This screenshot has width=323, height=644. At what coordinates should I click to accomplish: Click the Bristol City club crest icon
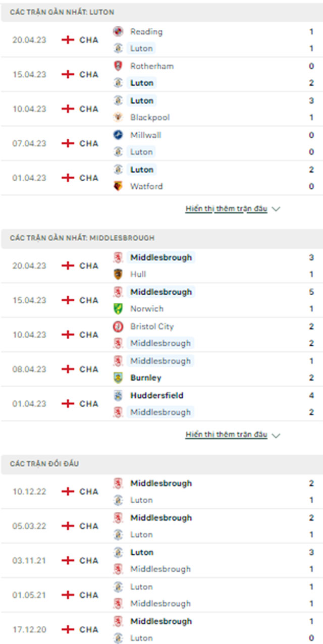coord(118,327)
